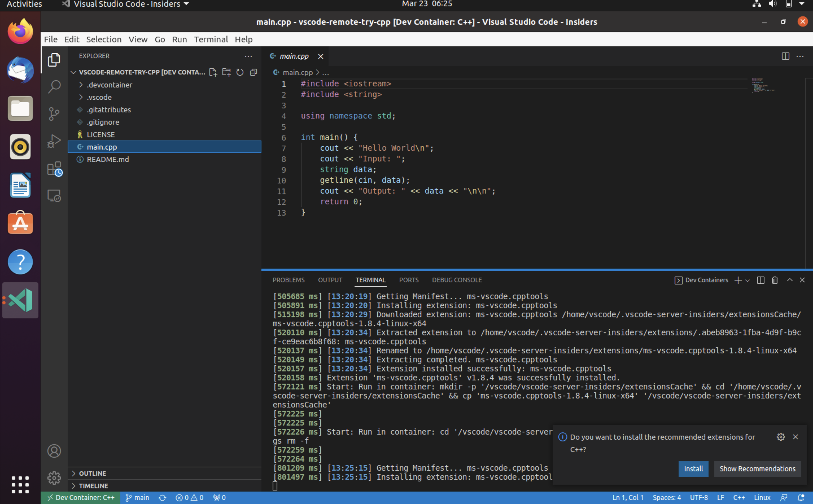Maximize the terminal panel size
This screenshot has width=813, height=504.
[x=789, y=280]
